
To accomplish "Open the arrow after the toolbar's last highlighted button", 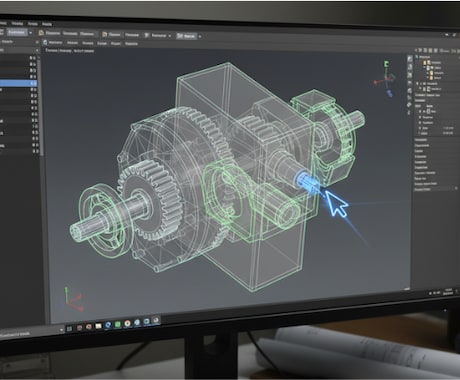I will tap(200, 36).
